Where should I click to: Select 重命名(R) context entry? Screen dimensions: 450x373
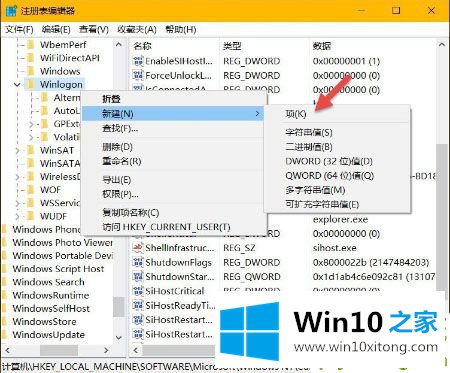tap(122, 161)
